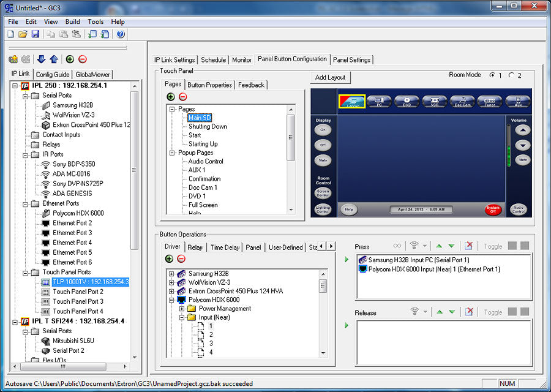Switch to IP Link Settings tab

(x=174, y=60)
